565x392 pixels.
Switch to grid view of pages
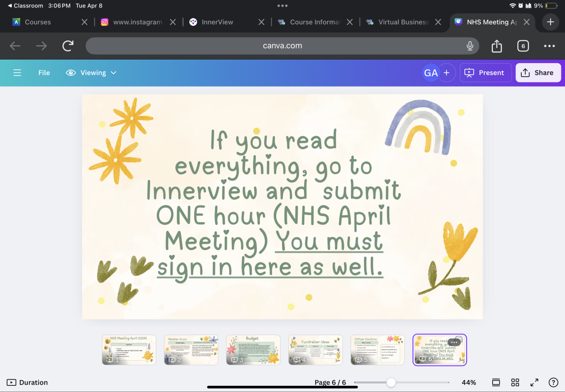tap(515, 382)
